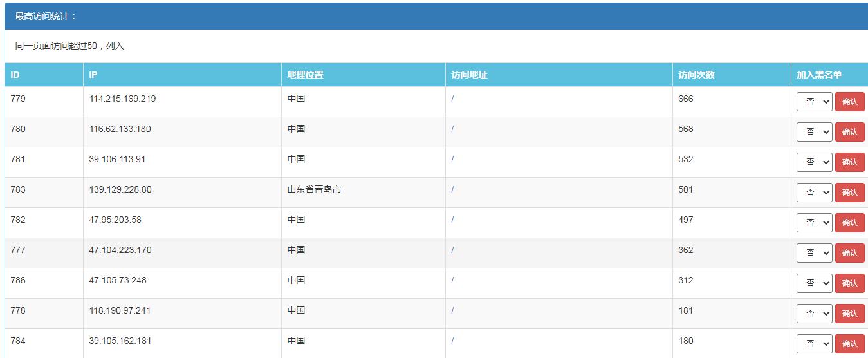Click visit count 312
Image resolution: width=868 pixels, height=358 pixels.
click(686, 281)
